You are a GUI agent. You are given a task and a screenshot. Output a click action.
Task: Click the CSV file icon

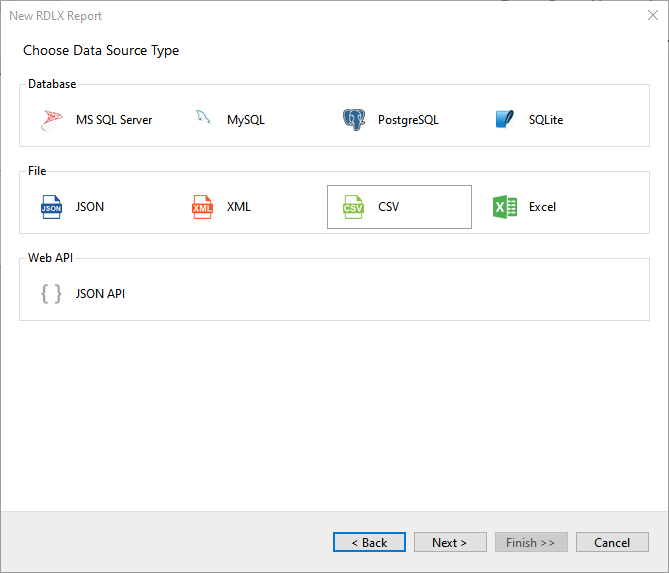coord(353,207)
